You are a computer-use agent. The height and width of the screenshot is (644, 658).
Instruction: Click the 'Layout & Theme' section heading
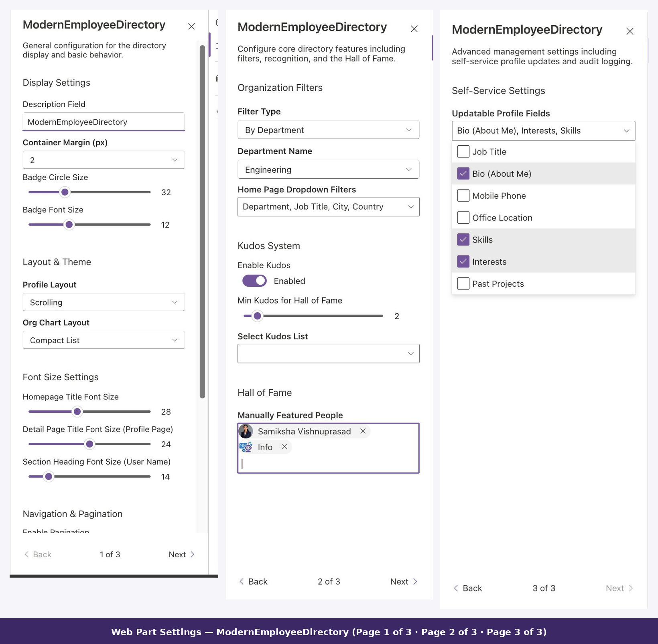click(57, 262)
